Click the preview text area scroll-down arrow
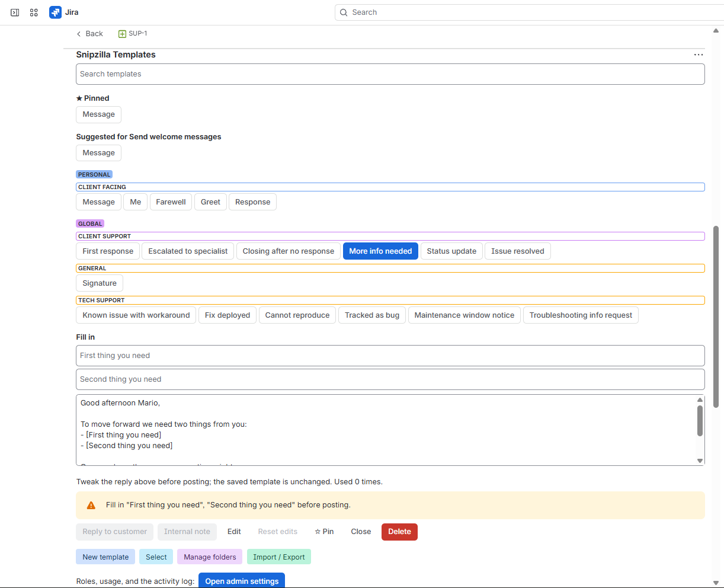Screen dimensions: 724x588 tap(700, 461)
